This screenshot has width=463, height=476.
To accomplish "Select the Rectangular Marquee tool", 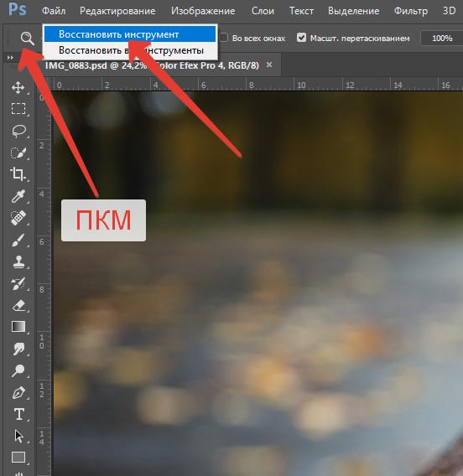I will click(x=18, y=108).
